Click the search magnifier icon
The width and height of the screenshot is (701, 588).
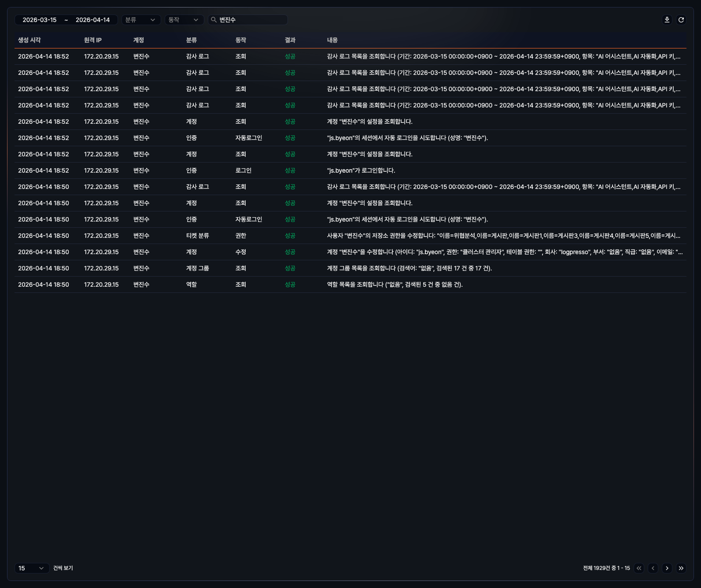(214, 20)
